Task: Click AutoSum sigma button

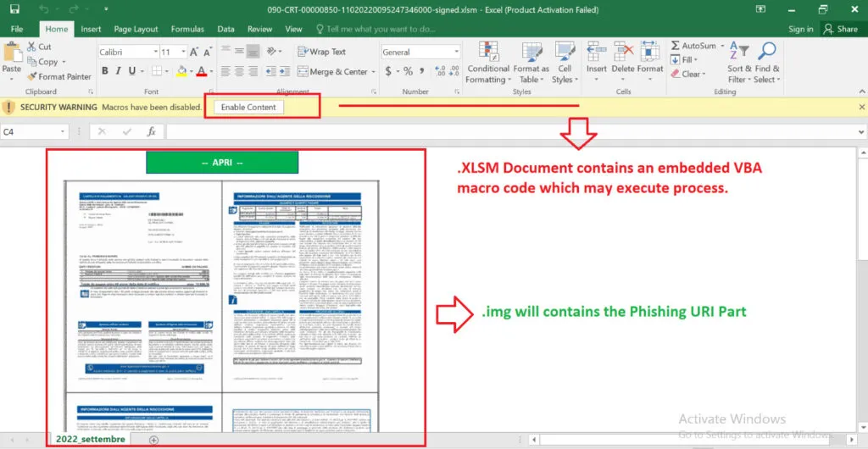Action: (693, 46)
